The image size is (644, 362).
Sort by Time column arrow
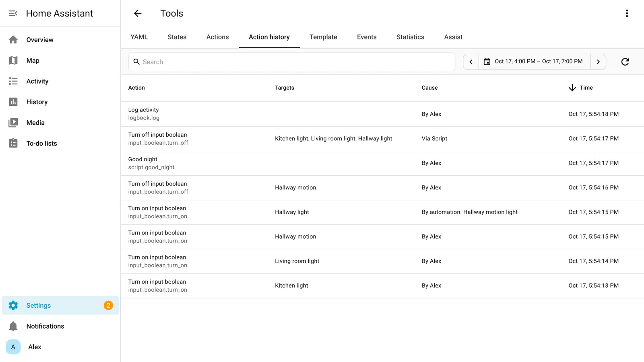coord(572,88)
